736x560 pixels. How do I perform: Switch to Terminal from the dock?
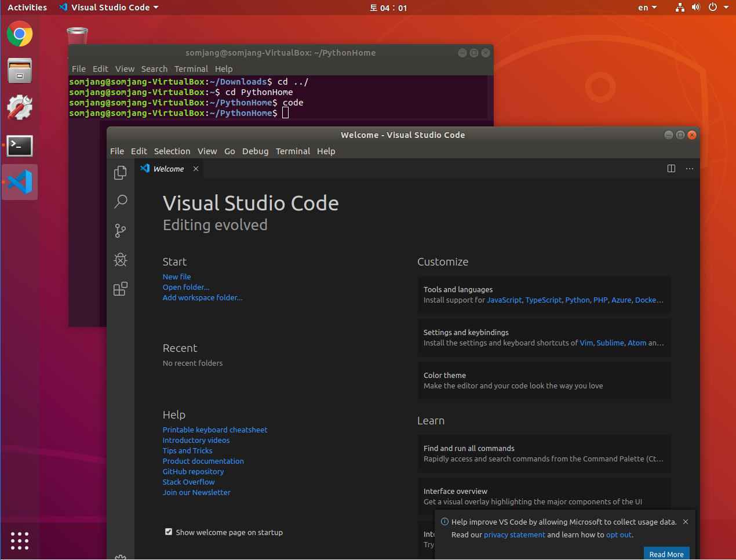(20, 146)
